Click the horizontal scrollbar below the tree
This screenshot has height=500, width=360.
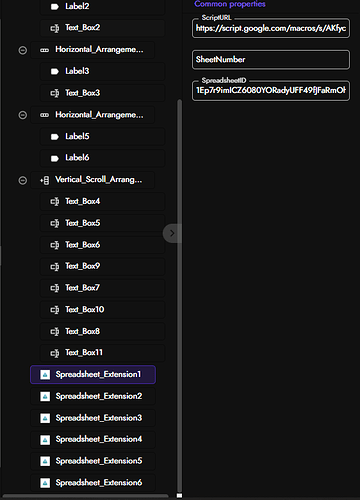coord(85,496)
